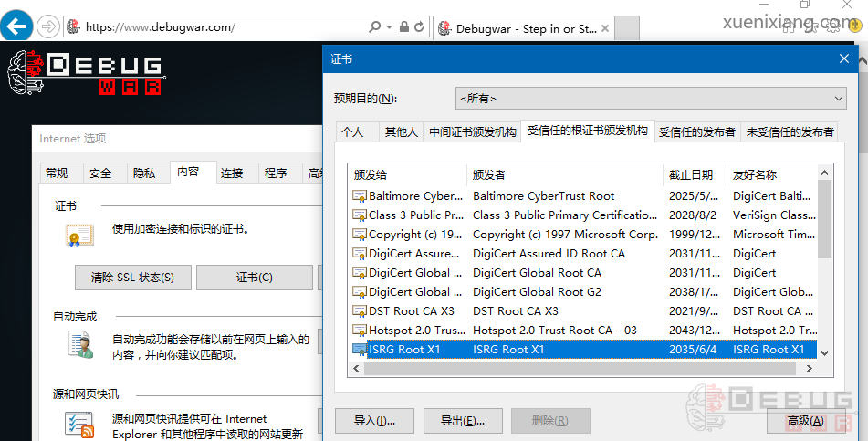868x441 pixels.
Task: Switch to the 中间证书颁发机构 tab
Action: click(472, 131)
